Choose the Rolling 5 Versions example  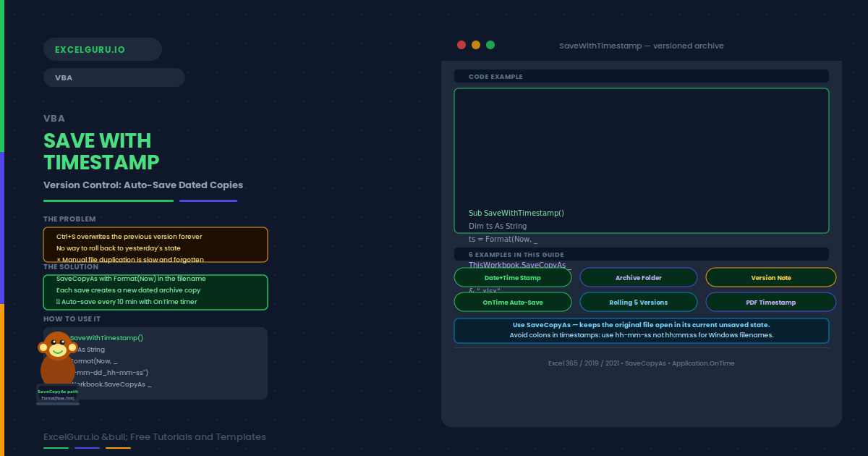639,302
